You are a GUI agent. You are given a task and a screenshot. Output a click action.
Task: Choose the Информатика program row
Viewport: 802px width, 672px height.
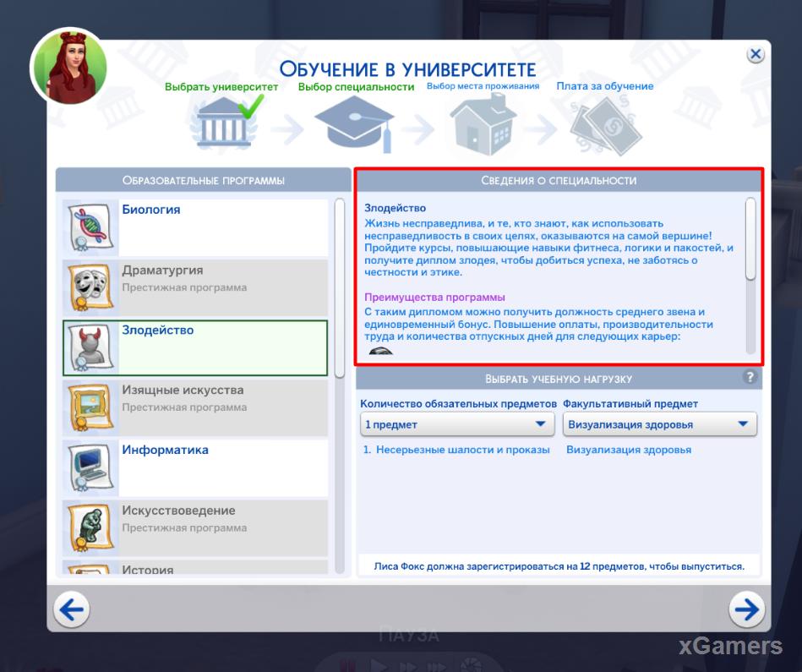click(x=195, y=468)
